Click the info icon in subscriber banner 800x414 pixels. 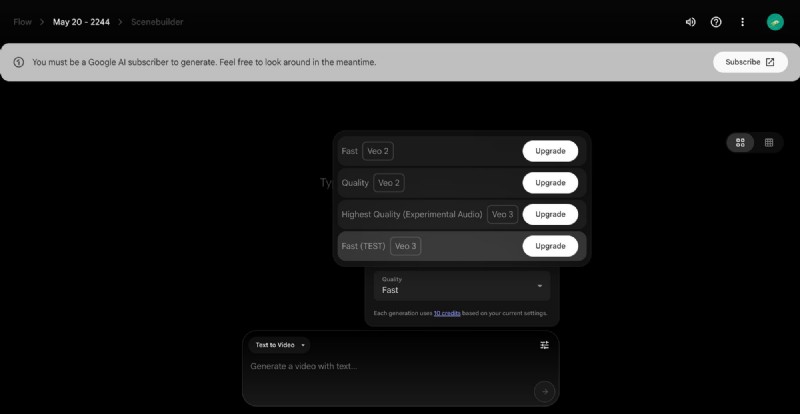[18, 62]
